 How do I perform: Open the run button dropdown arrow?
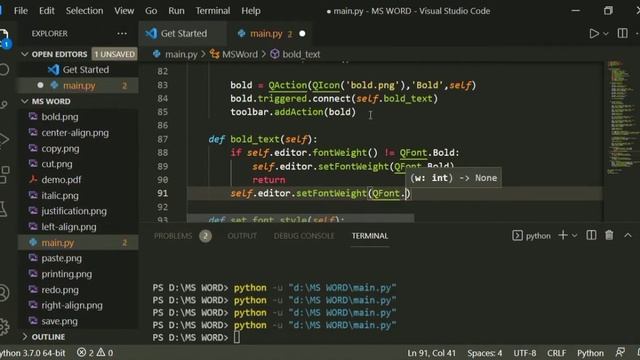[606, 34]
